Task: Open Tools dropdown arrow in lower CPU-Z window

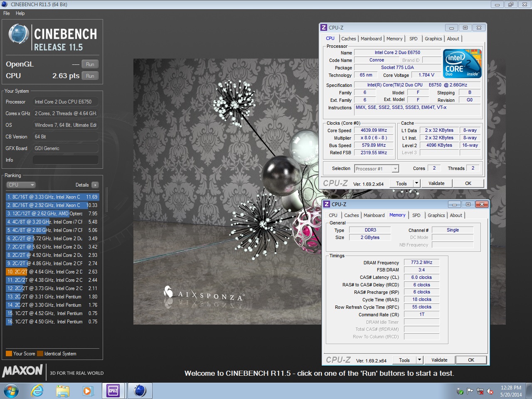Action: (x=419, y=360)
